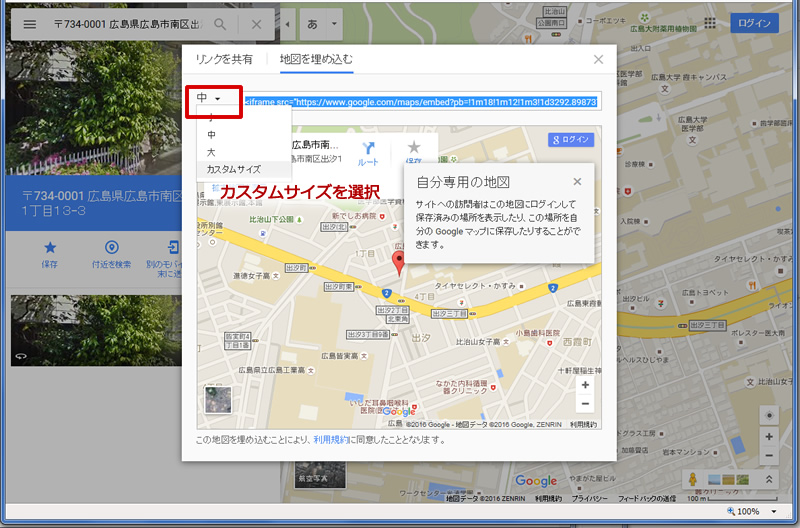The image size is (800, 528).
Task: Clear the search box with the X icon
Action: click(x=256, y=24)
